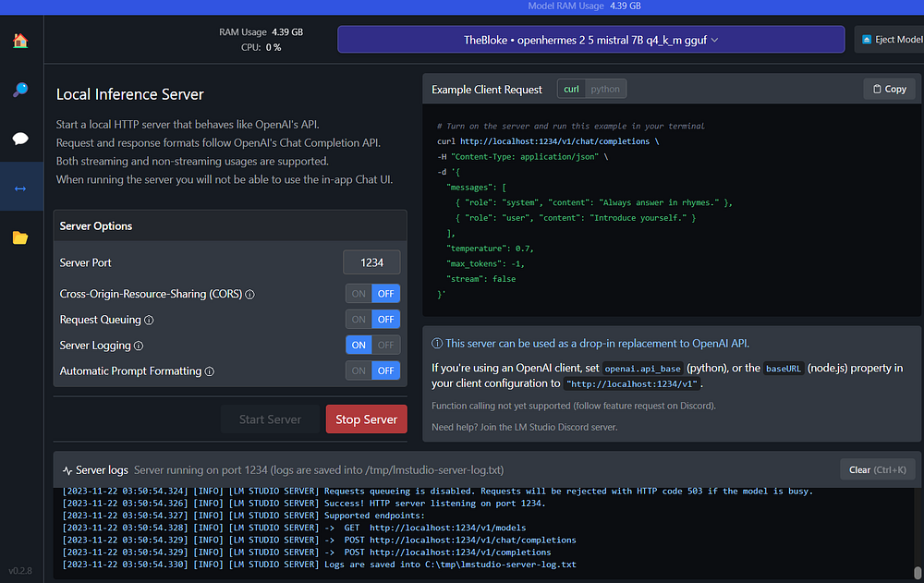Select the Local Server arrows icon

[x=20, y=188]
